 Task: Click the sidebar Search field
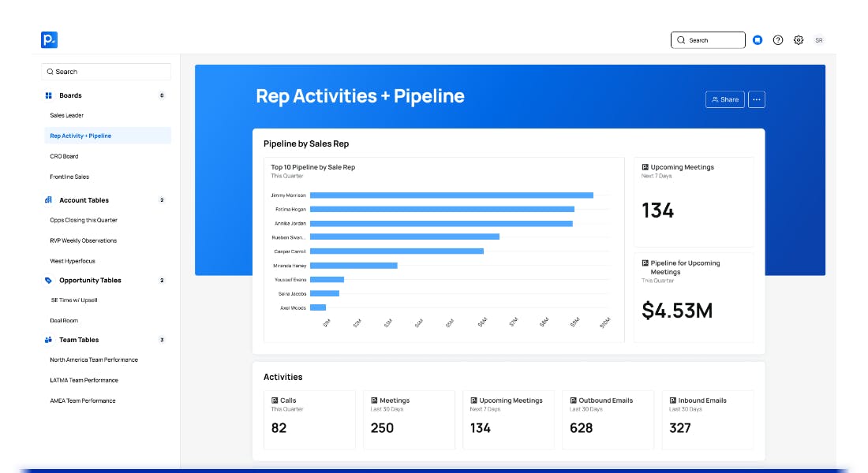(106, 72)
